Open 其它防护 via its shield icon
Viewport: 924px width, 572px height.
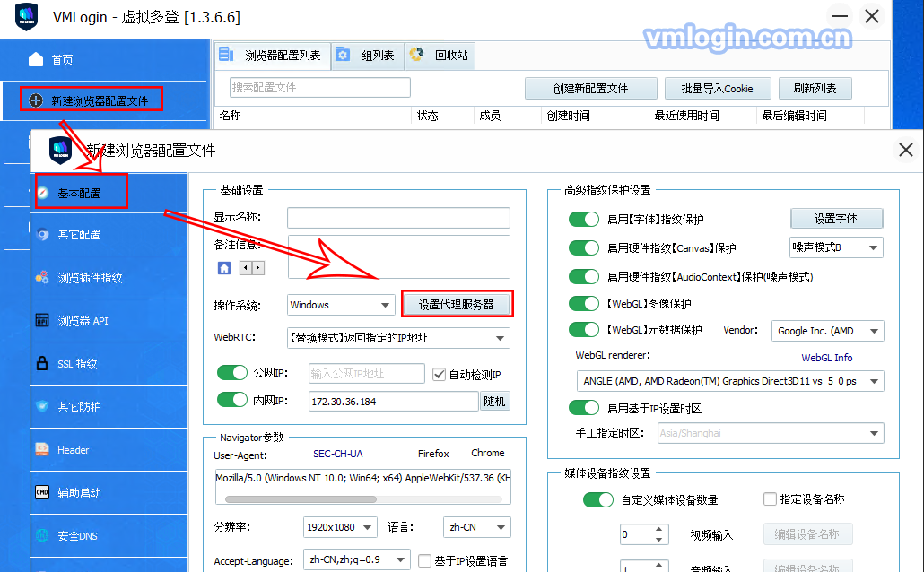point(42,406)
